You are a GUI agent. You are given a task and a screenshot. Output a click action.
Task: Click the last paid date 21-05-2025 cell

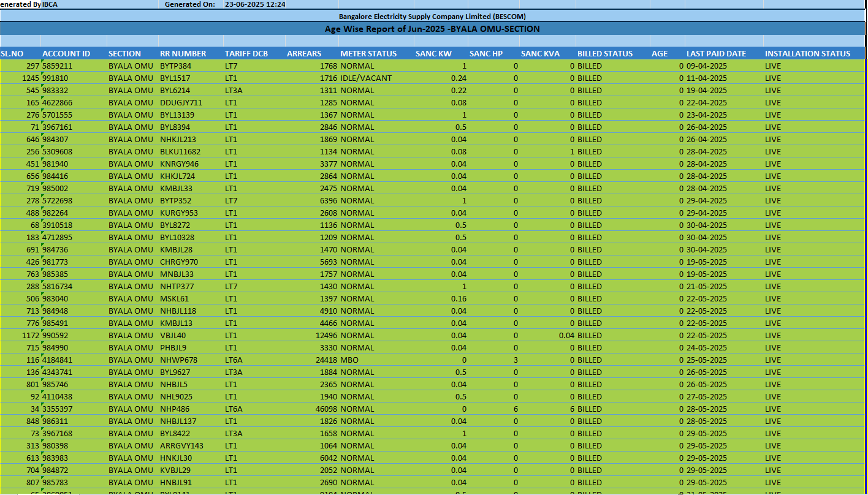723,286
